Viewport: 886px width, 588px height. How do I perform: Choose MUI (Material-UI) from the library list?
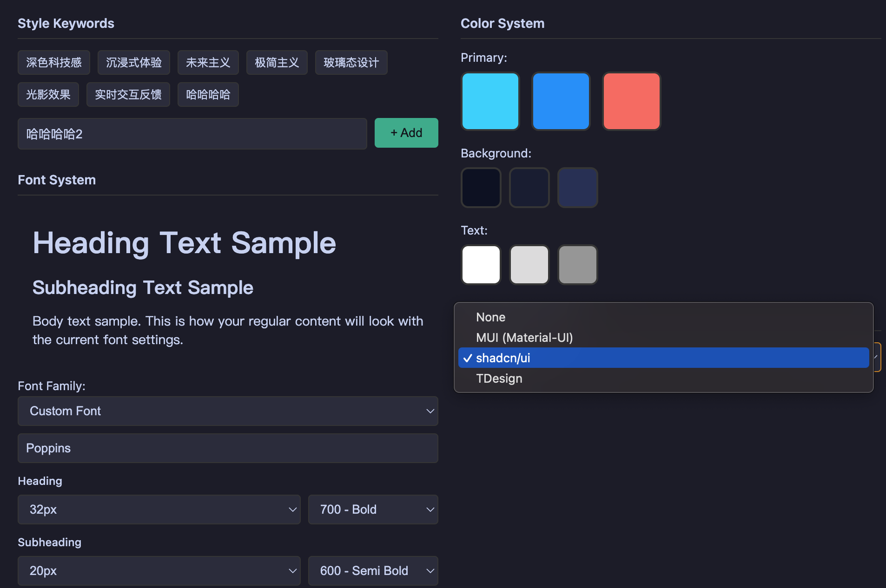[x=524, y=338]
